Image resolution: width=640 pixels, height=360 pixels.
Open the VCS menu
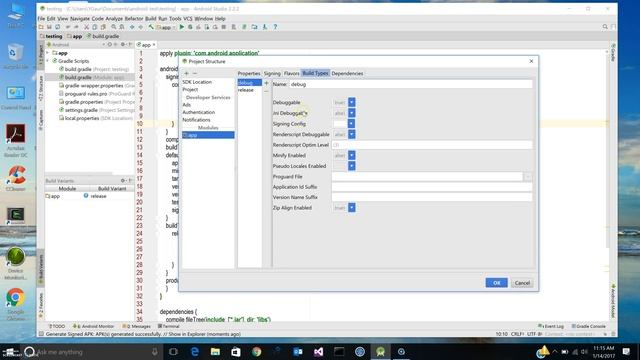pyautogui.click(x=188, y=19)
